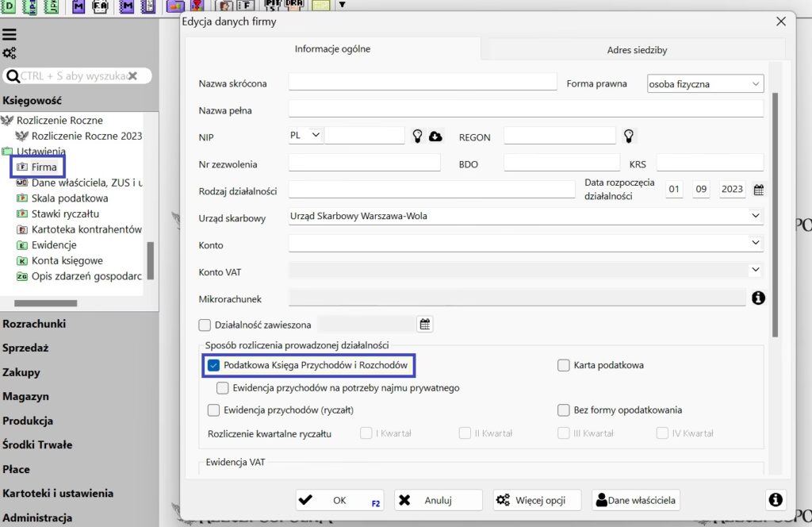The height and width of the screenshot is (527, 812).
Task: Click the lightbulb icon next to NIP field
Action: 418,136
